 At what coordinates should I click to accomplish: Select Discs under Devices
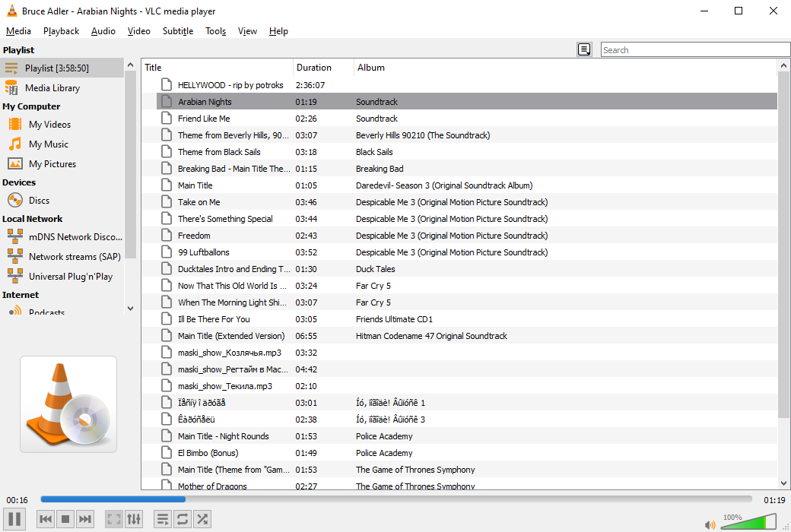[62, 200]
